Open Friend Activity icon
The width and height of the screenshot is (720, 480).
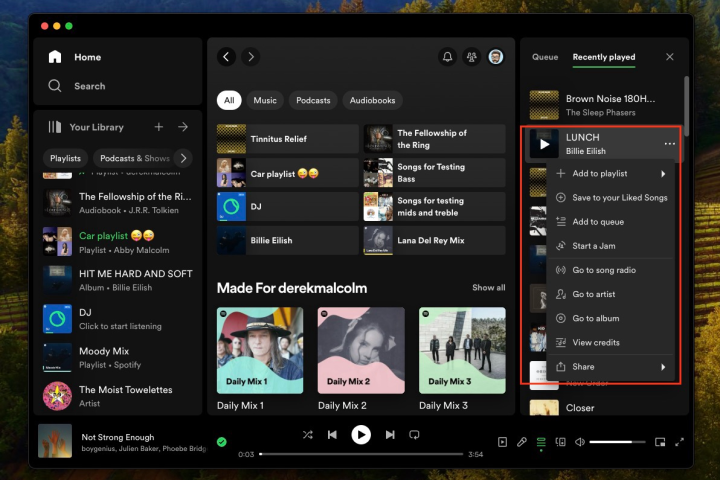coord(472,57)
